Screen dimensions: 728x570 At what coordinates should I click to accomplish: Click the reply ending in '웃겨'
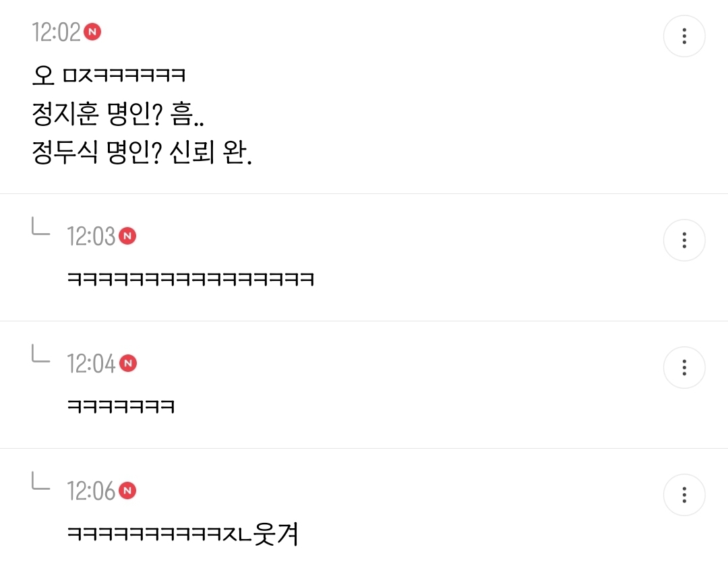(x=183, y=534)
